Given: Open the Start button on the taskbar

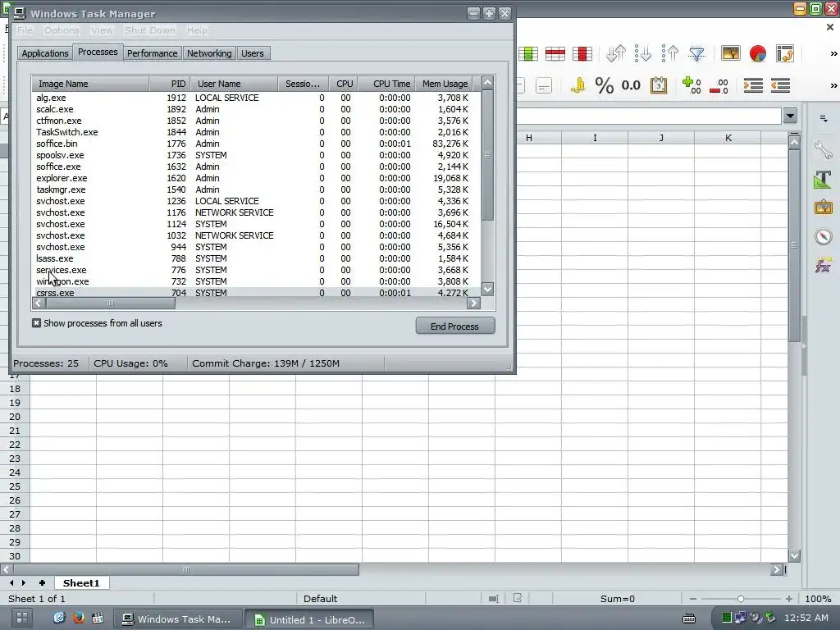Looking at the screenshot, I should click(x=22, y=618).
